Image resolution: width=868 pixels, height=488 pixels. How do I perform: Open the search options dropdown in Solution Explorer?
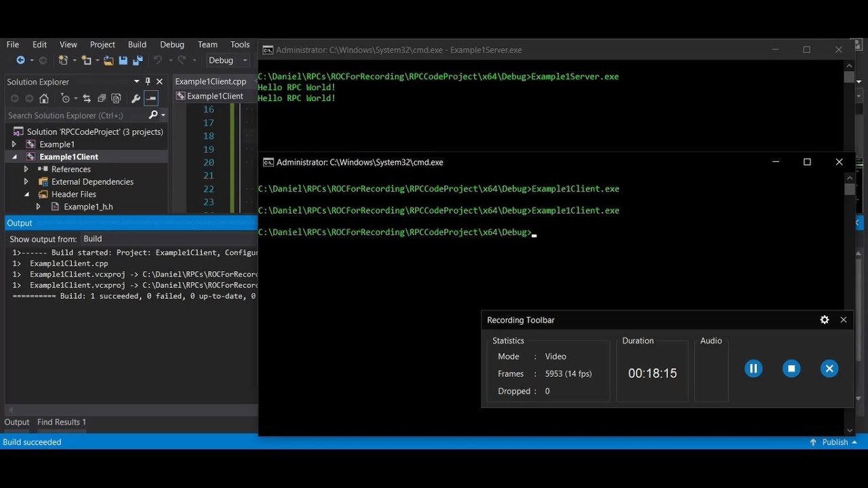click(x=163, y=115)
